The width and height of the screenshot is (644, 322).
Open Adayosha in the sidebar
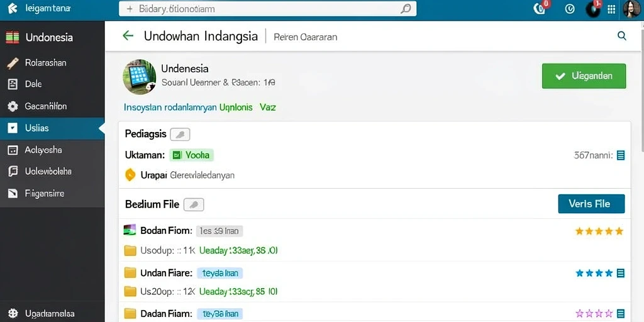(52, 150)
